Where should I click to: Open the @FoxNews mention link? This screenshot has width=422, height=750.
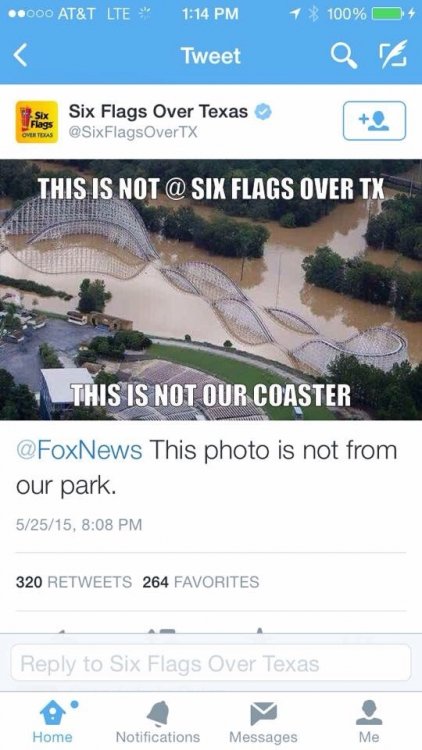click(x=79, y=450)
